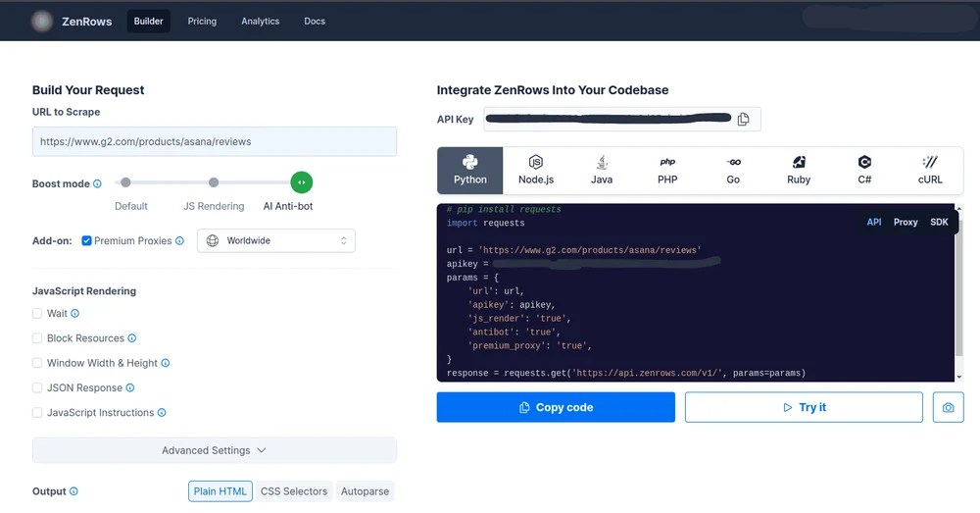Set Boost mode slider to Default
The width and height of the screenshot is (980, 513).
pos(125,182)
